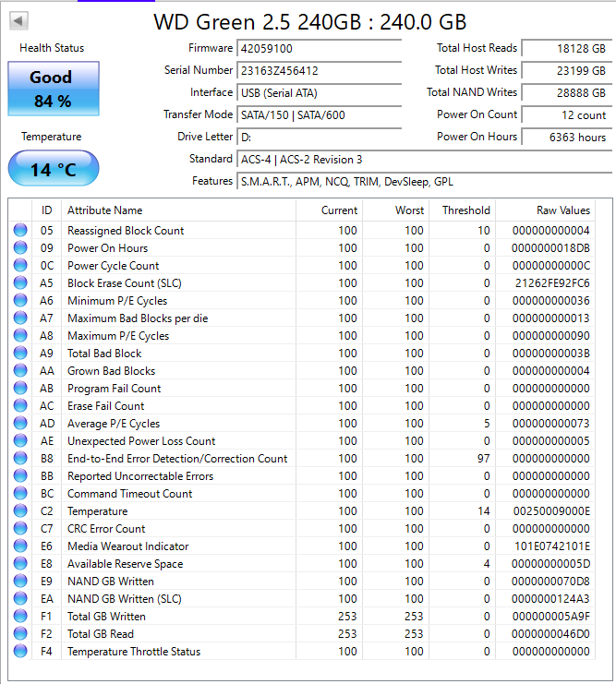The image size is (616, 684).
Task: Click the Good 84 % health status button
Action: coord(54,89)
